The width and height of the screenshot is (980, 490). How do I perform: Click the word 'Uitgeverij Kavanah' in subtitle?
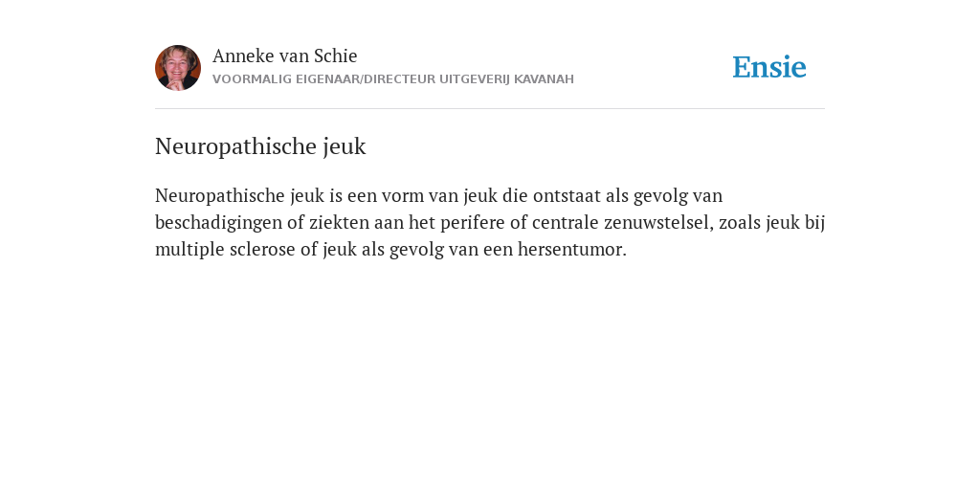tap(506, 79)
